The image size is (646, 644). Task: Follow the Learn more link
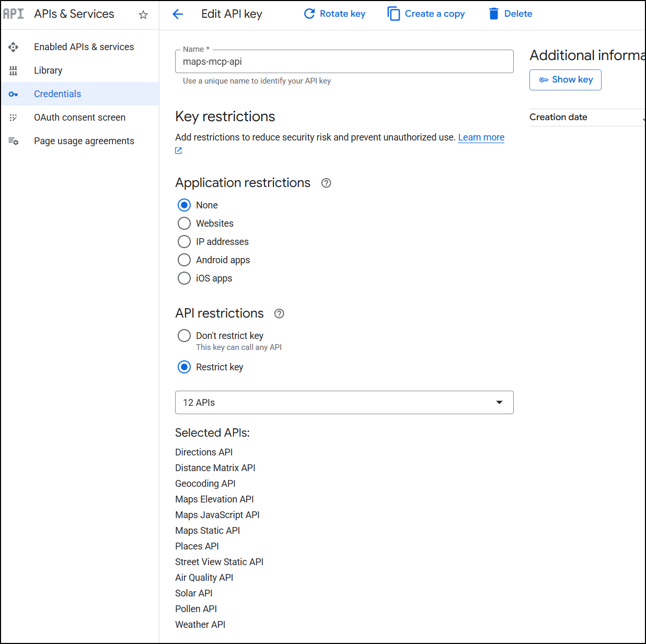pos(481,137)
